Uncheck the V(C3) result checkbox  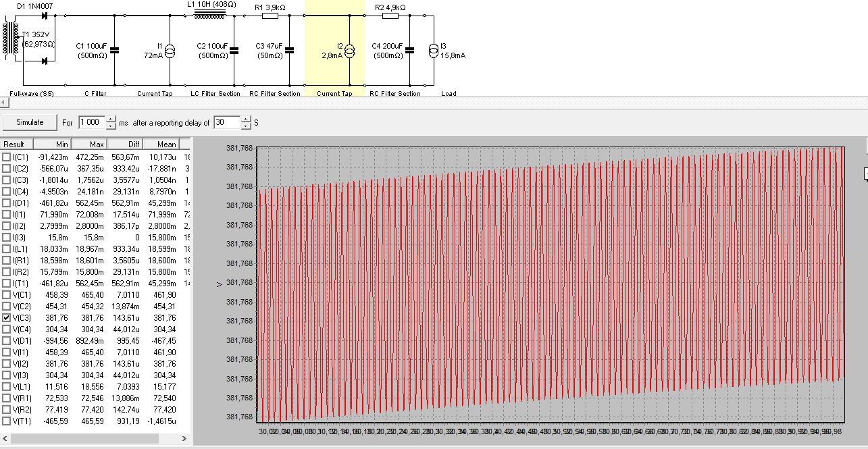point(7,317)
